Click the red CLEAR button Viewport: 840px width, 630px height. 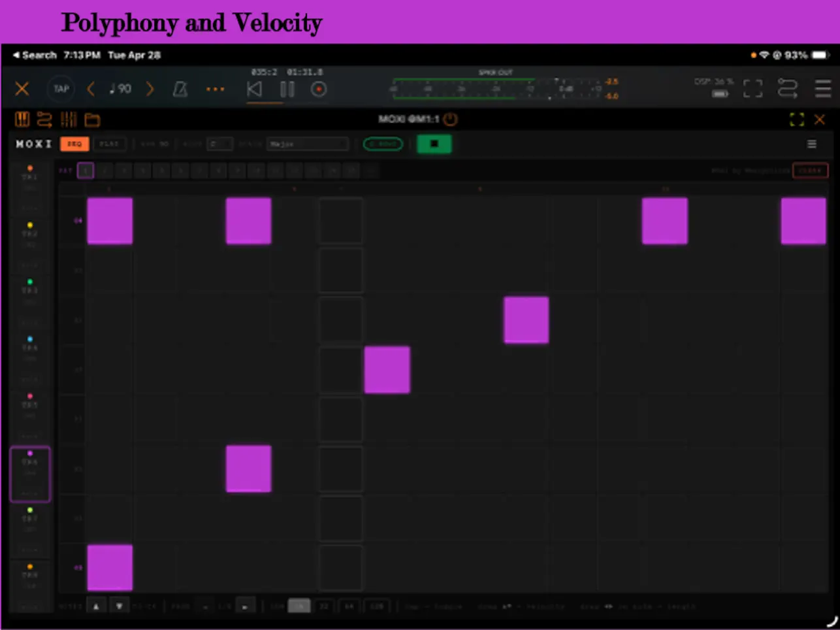click(x=810, y=171)
